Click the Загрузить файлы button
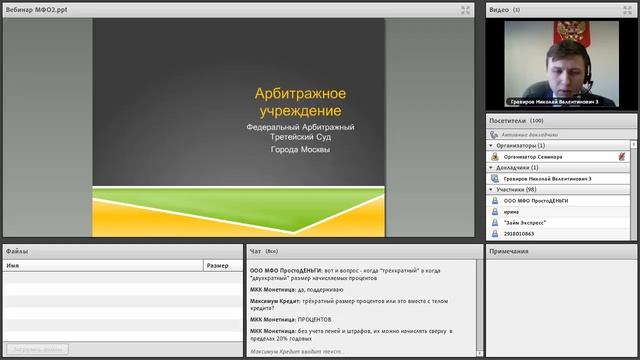Viewport: 640px width, 360px height. click(37, 349)
